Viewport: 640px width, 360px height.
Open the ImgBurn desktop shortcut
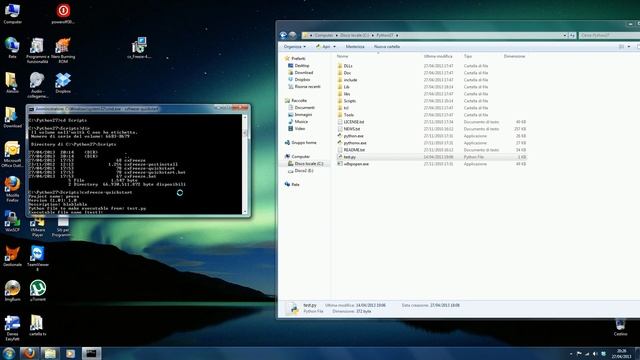12,291
